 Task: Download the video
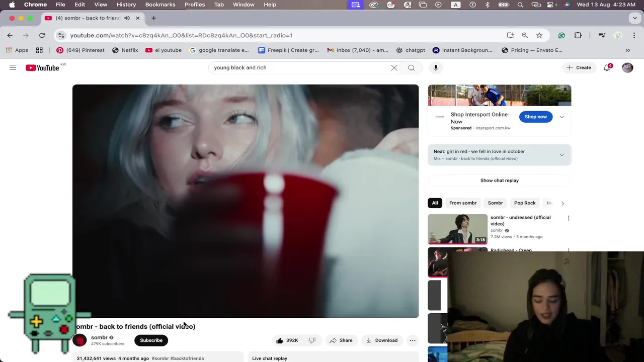(381, 340)
